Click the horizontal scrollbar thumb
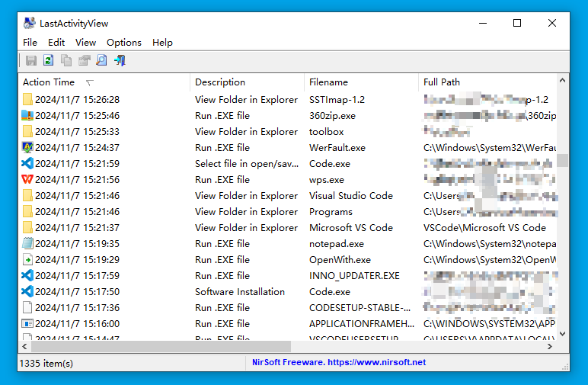This screenshot has height=385, width=588. [x=161, y=346]
